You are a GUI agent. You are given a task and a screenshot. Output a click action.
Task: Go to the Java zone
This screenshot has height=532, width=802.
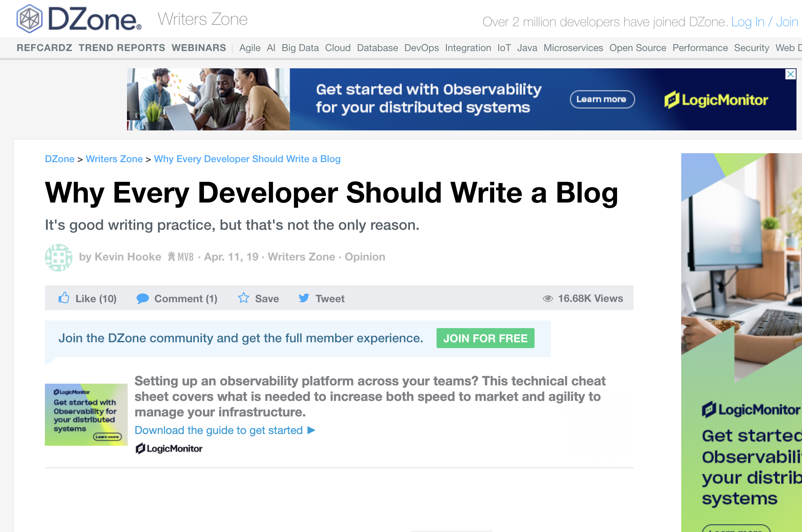point(527,48)
